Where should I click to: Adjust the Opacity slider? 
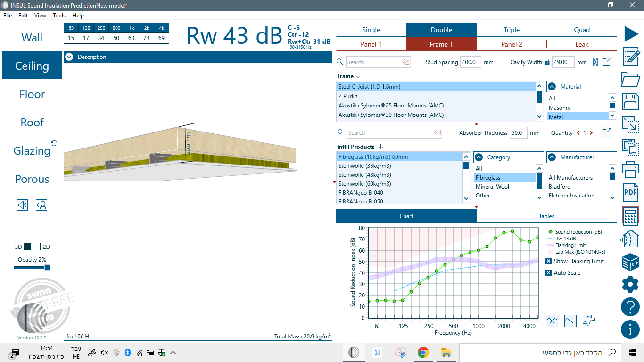(x=47, y=268)
